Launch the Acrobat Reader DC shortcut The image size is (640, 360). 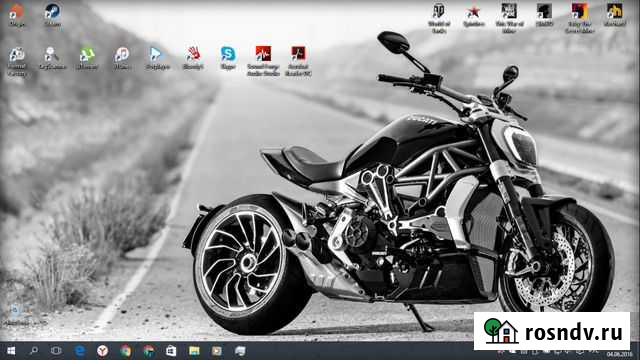298,61
